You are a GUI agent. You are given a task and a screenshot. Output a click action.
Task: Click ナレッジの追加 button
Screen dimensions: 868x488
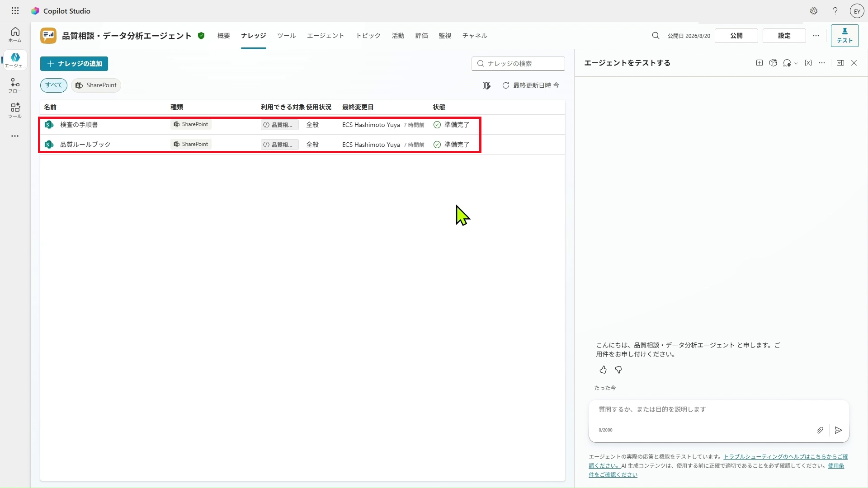(x=74, y=64)
